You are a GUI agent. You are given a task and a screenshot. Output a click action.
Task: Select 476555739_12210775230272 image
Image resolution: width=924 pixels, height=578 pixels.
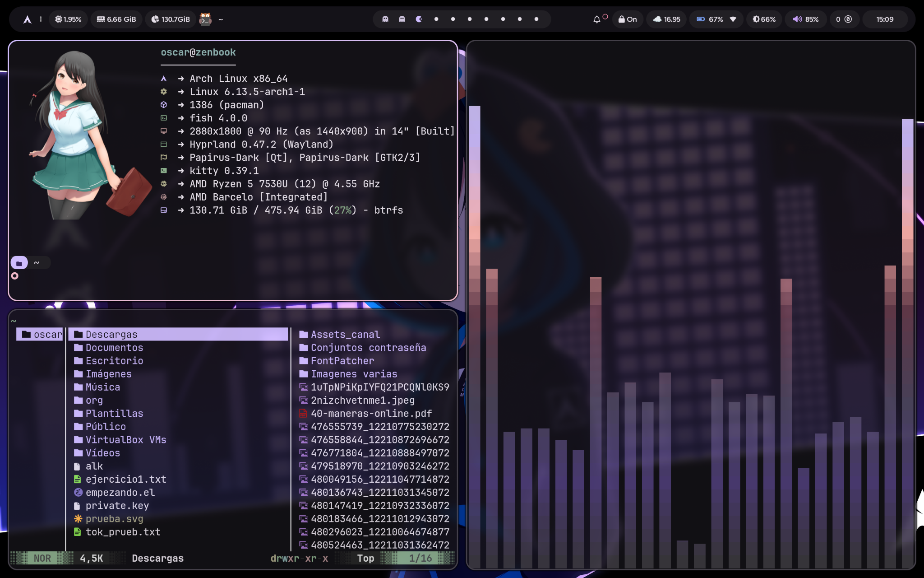click(374, 426)
